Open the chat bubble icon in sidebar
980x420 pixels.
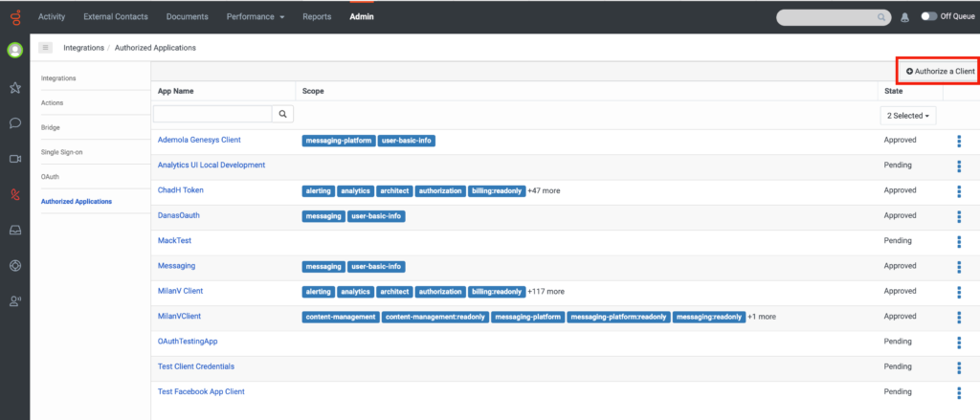point(15,123)
